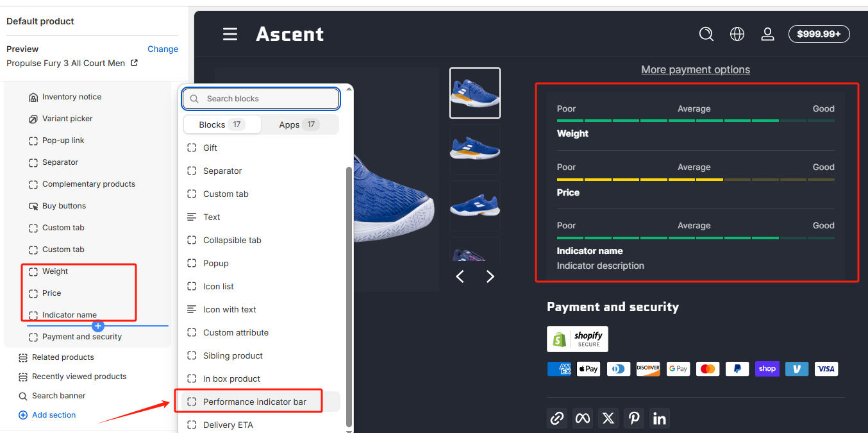The image size is (868, 433).
Task: Show previous product image with left arrow
Action: pyautogui.click(x=460, y=276)
